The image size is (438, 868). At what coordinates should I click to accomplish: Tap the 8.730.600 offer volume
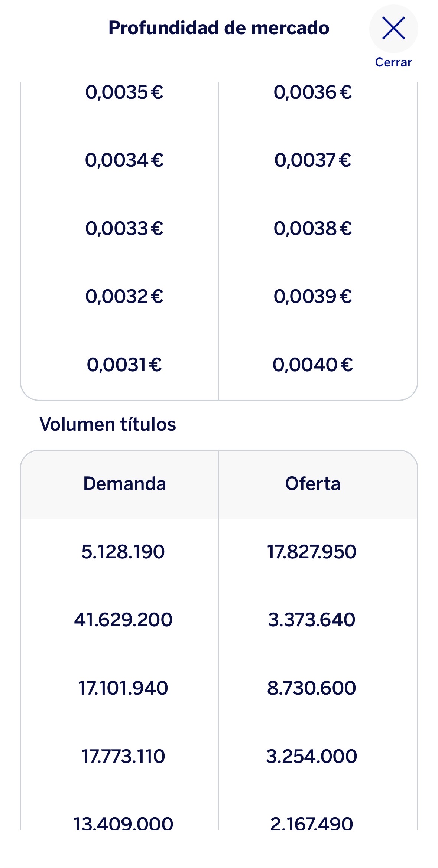(312, 688)
